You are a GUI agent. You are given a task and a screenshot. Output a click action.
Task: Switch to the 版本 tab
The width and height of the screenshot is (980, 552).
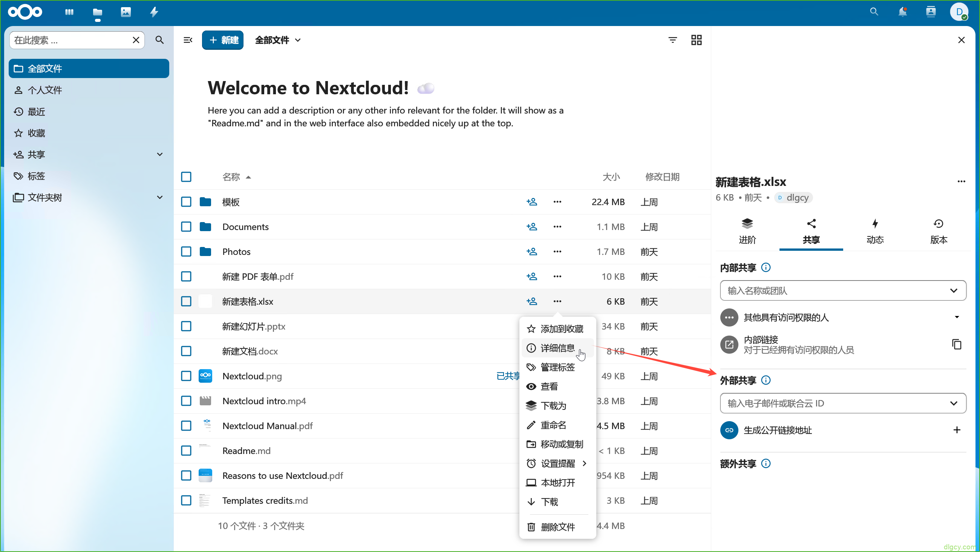(x=939, y=232)
